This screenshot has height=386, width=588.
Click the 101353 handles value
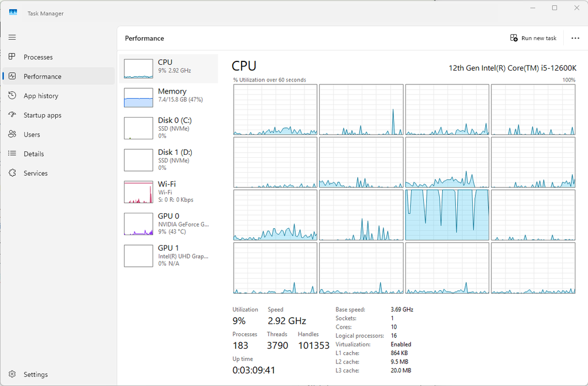pyautogui.click(x=314, y=345)
